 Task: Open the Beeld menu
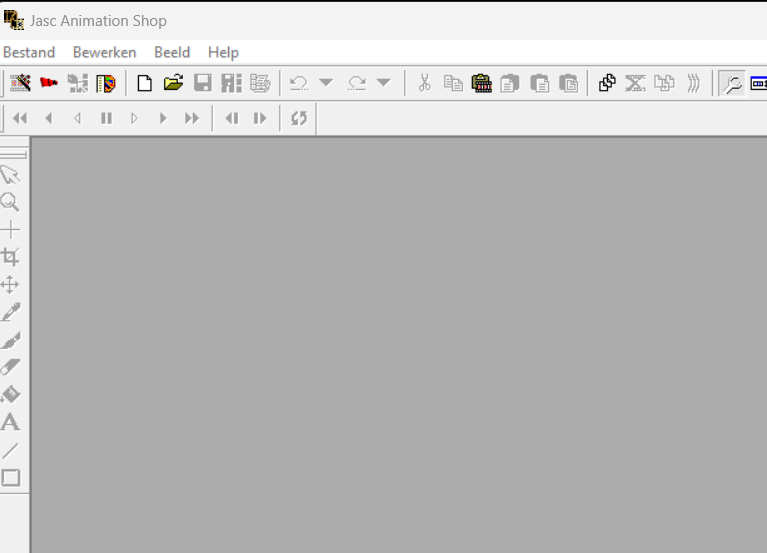point(172,52)
